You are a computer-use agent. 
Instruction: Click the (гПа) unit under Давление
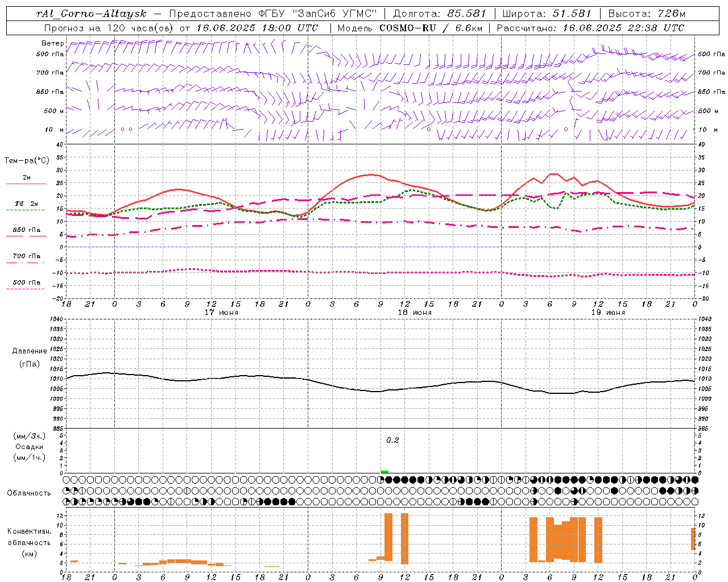(x=30, y=364)
